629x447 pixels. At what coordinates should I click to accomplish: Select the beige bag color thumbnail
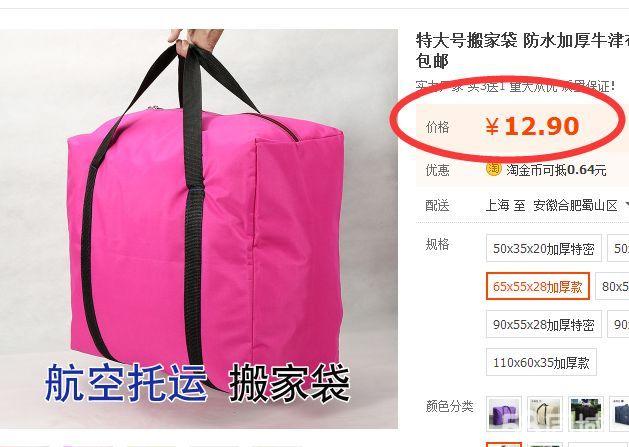point(545,414)
